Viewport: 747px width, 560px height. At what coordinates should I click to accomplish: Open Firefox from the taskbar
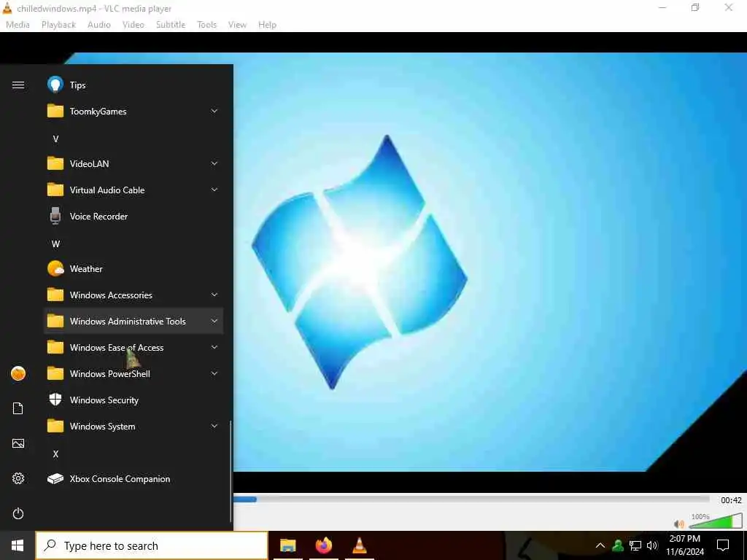(323, 545)
